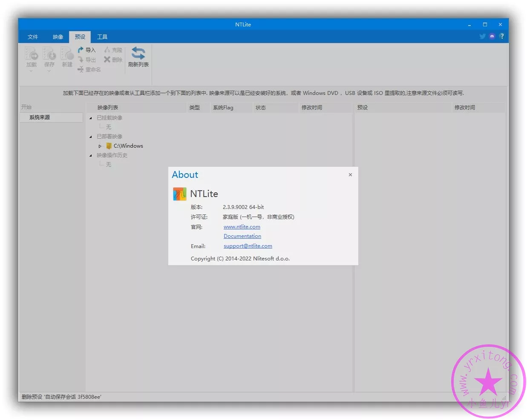Open the 工具 ribbon tab

coord(102,37)
